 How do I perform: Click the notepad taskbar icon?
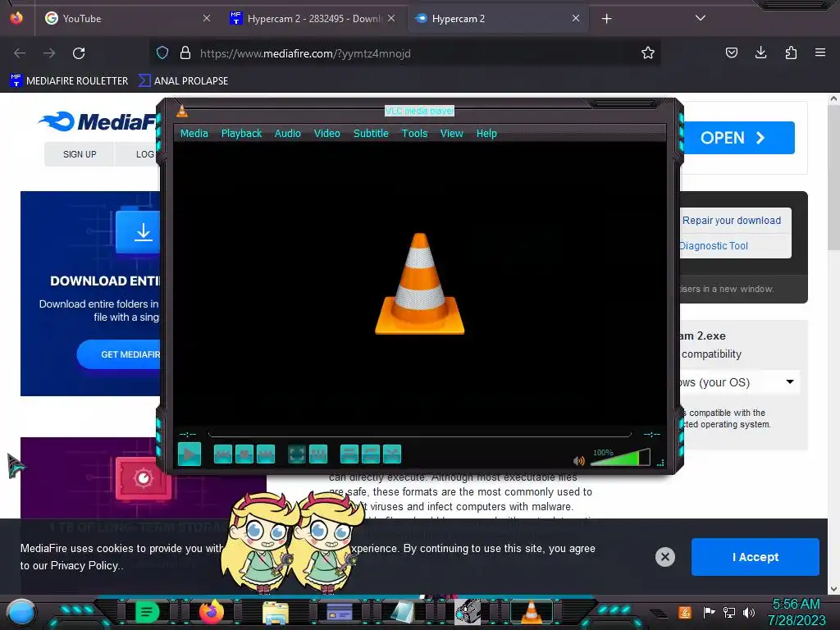403,612
